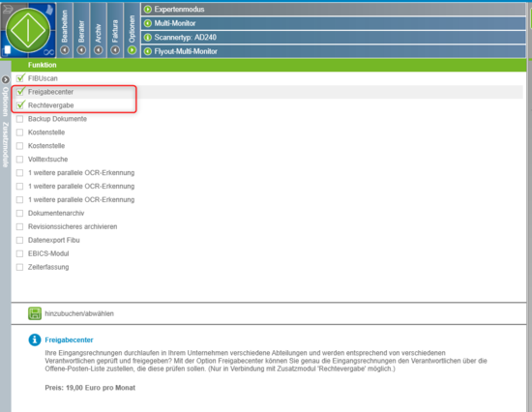Select the Dokumentenarchiv list row
Viewport: 532px width, 412px height.
point(268,213)
